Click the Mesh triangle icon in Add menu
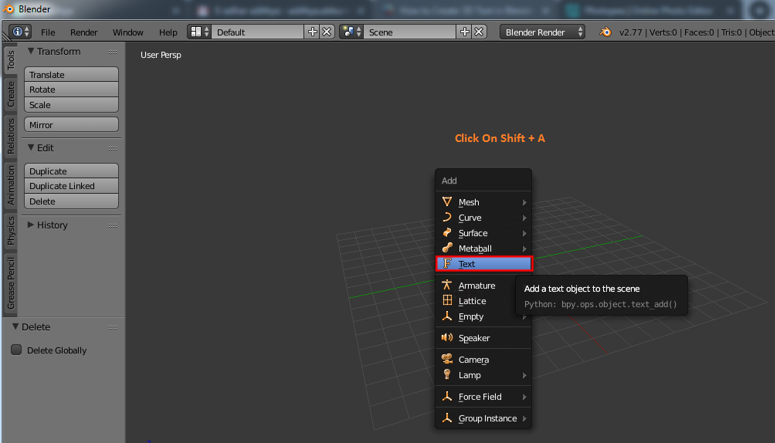The image size is (775, 443). pyautogui.click(x=447, y=202)
